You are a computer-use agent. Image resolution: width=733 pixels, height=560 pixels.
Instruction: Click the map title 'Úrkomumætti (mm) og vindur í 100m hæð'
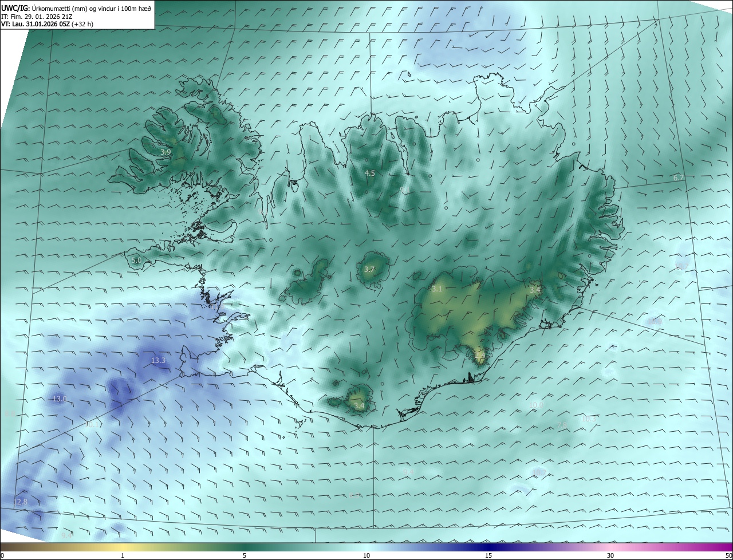pos(92,8)
